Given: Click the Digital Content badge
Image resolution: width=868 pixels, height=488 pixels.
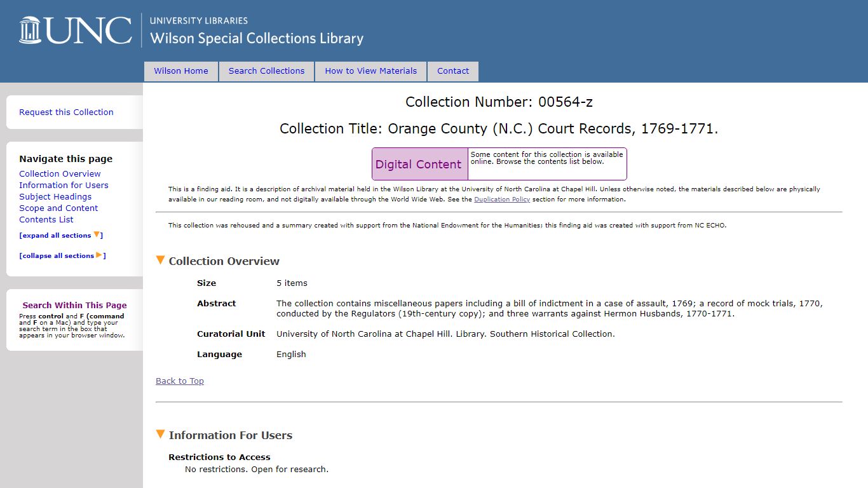Looking at the screenshot, I should click(x=419, y=164).
